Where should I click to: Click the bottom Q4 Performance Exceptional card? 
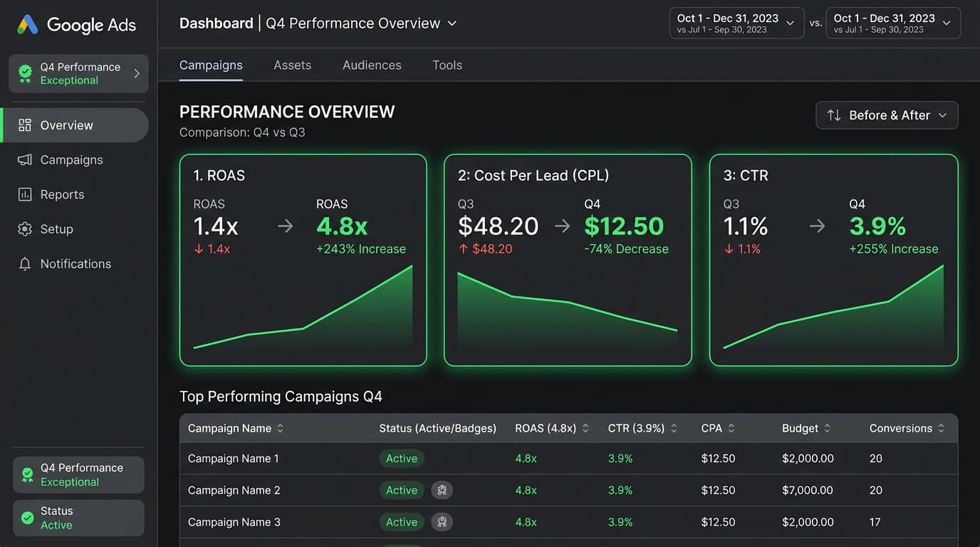pos(78,474)
